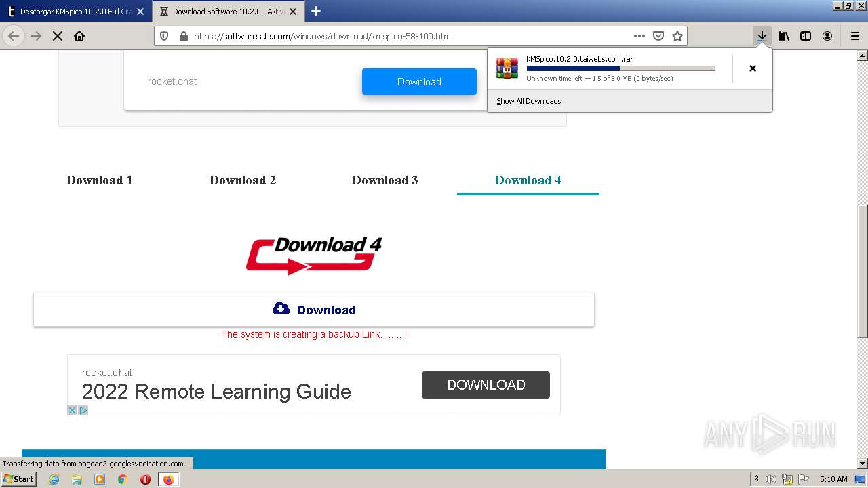Show sidebars icon
This screenshot has height=488, width=868.
806,36
